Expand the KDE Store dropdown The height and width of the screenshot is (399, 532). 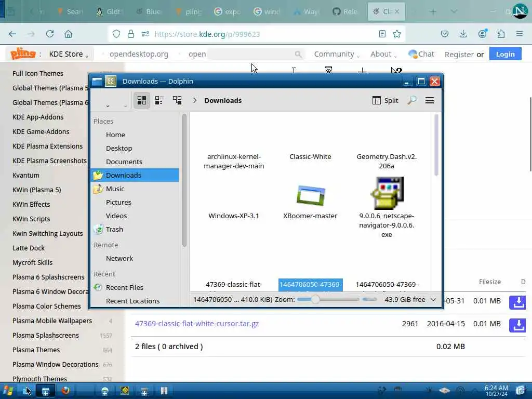pos(69,54)
